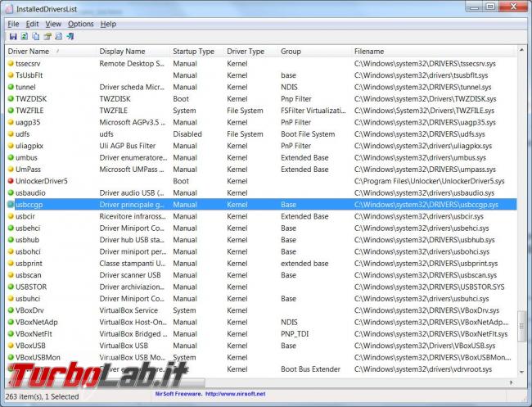Click the vertical scrollbar down arrow
Viewport: 532px width, 407px height.
[521, 372]
